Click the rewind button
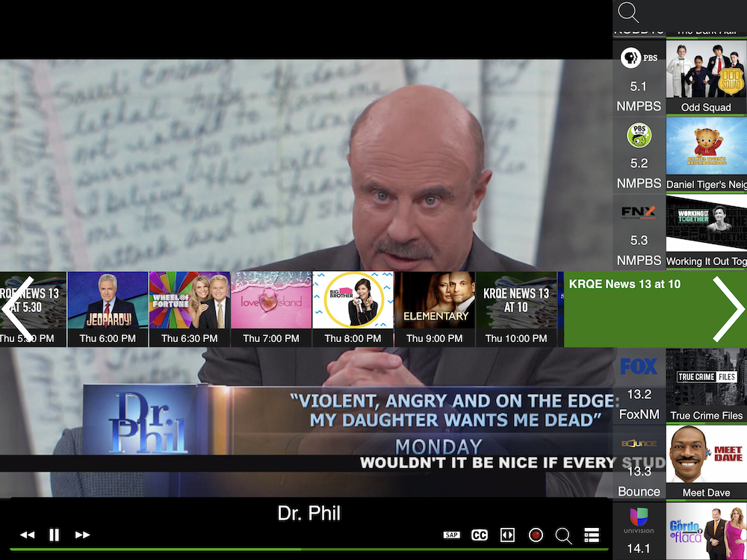Viewport: 747px width, 560px height. click(27, 535)
